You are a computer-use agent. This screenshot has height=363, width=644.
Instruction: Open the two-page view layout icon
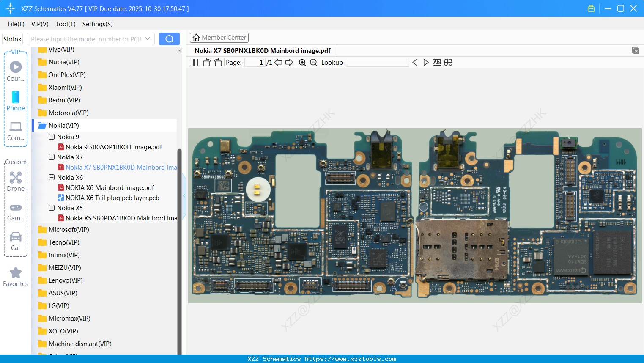click(x=194, y=62)
